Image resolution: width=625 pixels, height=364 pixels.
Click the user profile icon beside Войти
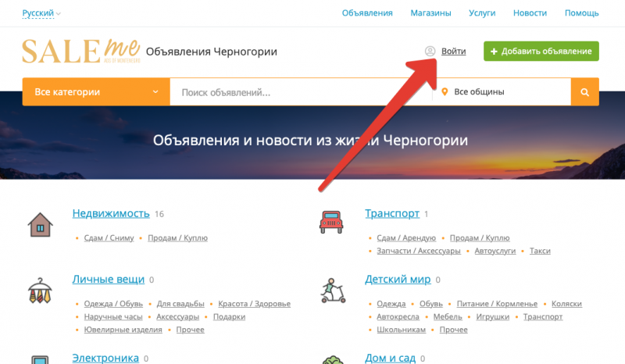(430, 52)
